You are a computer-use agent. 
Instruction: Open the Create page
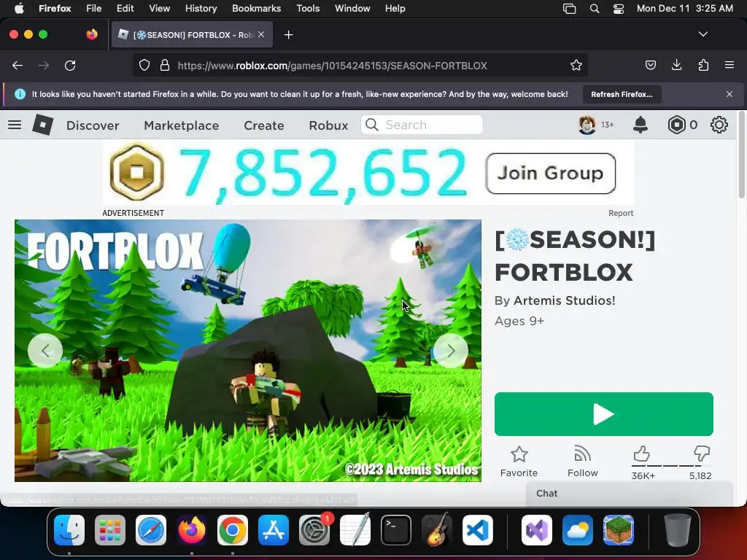264,125
